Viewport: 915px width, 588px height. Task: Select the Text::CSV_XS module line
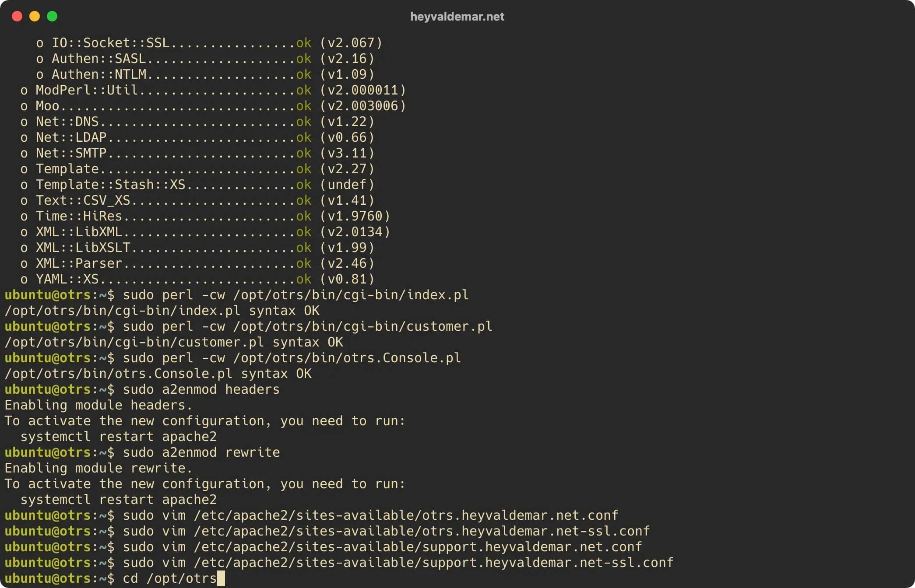(x=197, y=200)
